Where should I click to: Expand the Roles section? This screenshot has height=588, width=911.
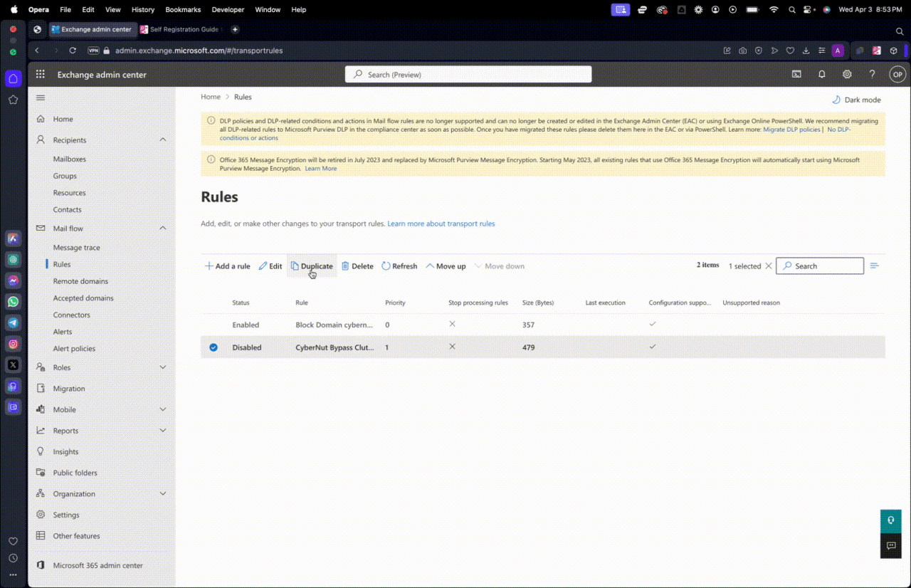click(162, 367)
